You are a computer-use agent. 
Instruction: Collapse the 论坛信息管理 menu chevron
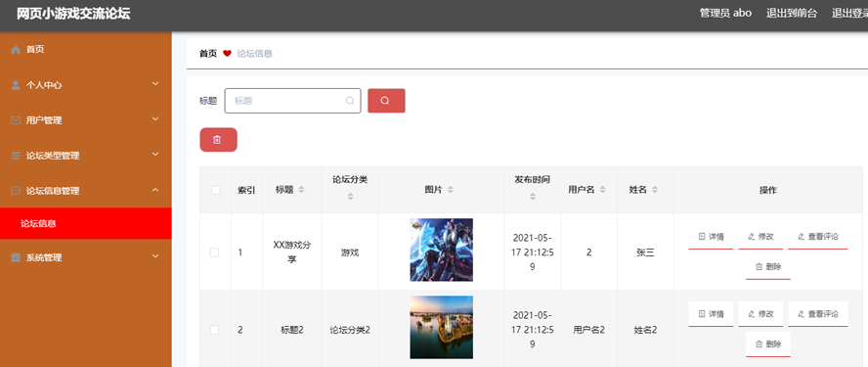click(x=155, y=190)
